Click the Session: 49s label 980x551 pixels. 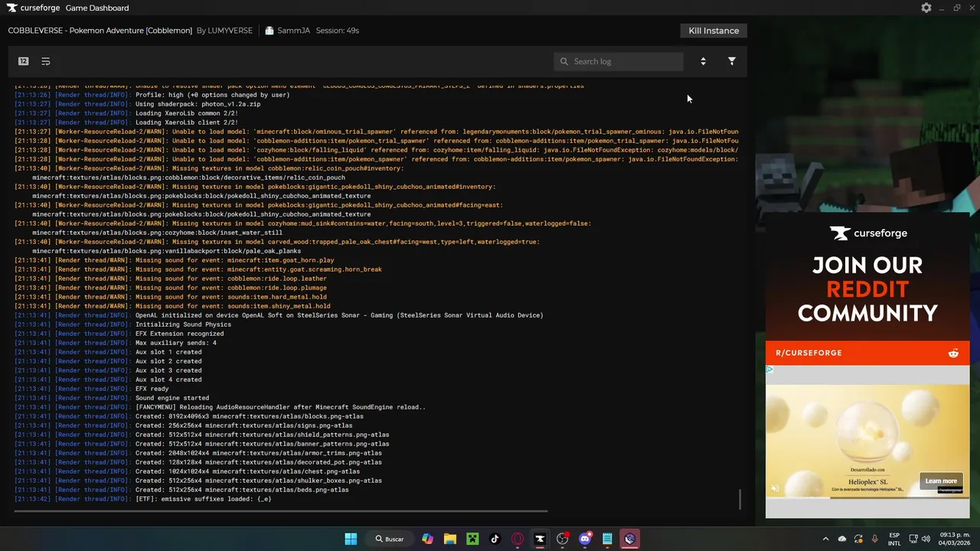[x=338, y=31]
